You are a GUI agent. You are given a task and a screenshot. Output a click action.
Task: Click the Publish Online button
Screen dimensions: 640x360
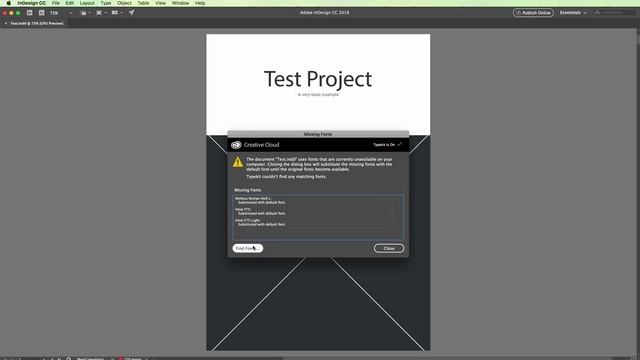point(533,13)
